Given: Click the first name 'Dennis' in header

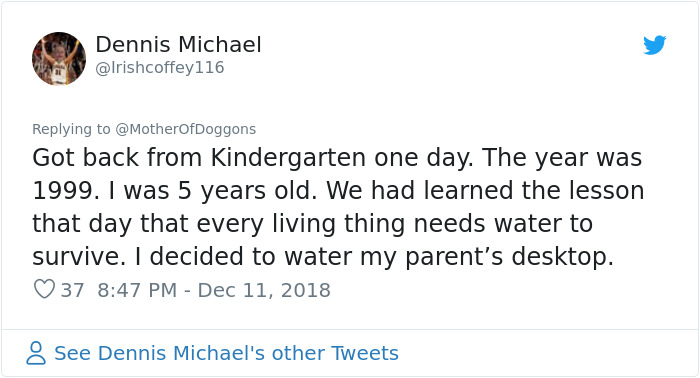Looking at the screenshot, I should click(133, 45).
